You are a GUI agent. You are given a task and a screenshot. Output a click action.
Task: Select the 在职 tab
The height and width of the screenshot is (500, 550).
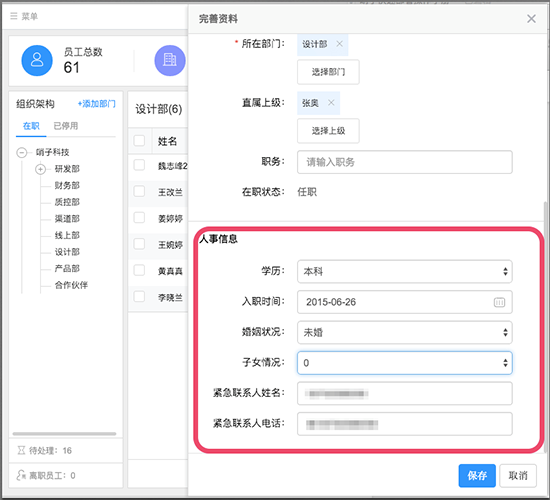[31, 126]
